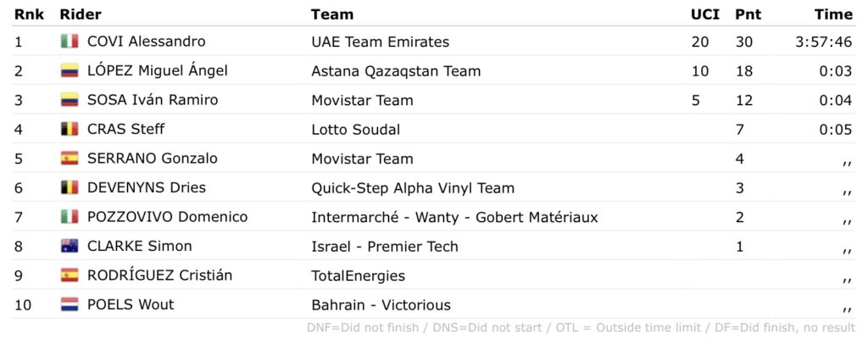Click the Italian flag beside POZZOVIVO Domenico

coord(70,217)
